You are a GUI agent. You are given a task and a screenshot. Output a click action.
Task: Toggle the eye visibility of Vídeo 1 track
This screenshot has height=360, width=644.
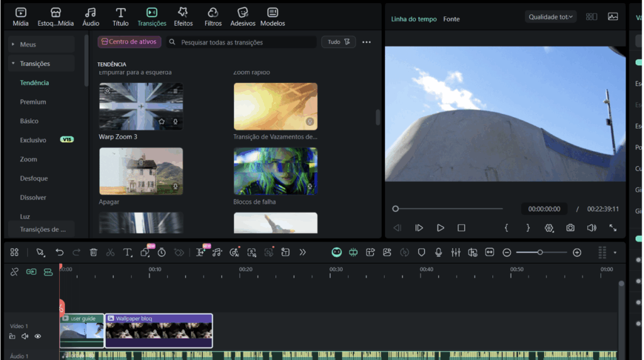pyautogui.click(x=38, y=336)
